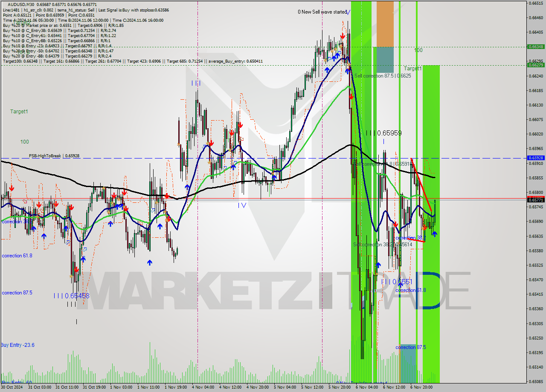Select the Target1 label above the left-side 100

[19, 111]
